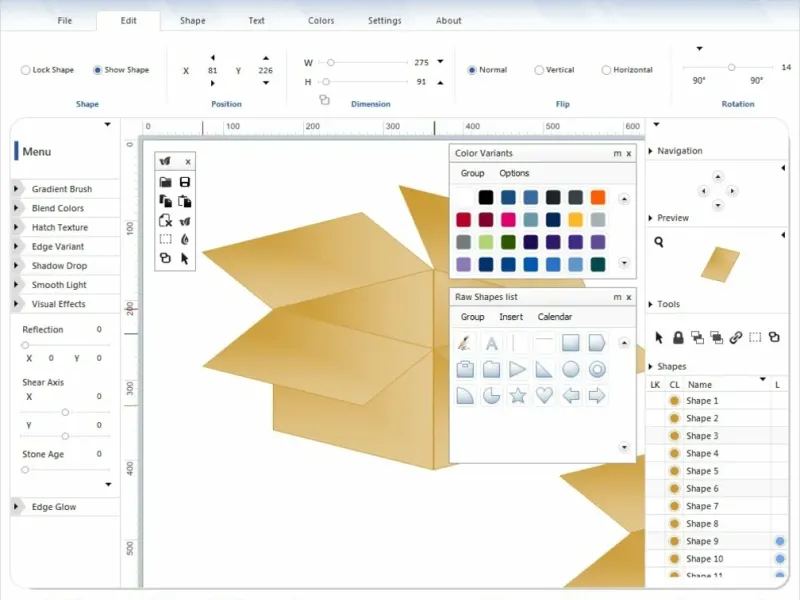This screenshot has width=800, height=600.
Task: Select the arrow pointer in floating toolbox
Action: [185, 259]
